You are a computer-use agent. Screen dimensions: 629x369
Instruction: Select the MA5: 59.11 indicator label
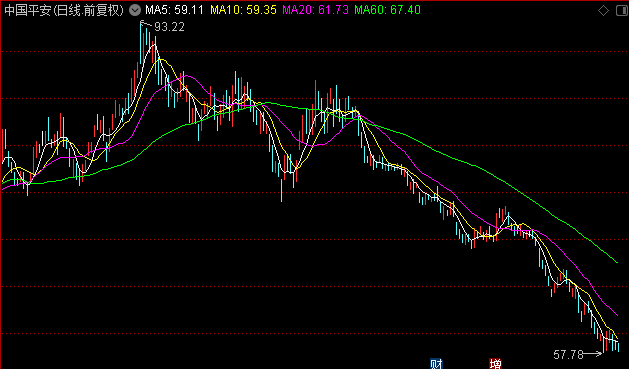pyautogui.click(x=174, y=10)
